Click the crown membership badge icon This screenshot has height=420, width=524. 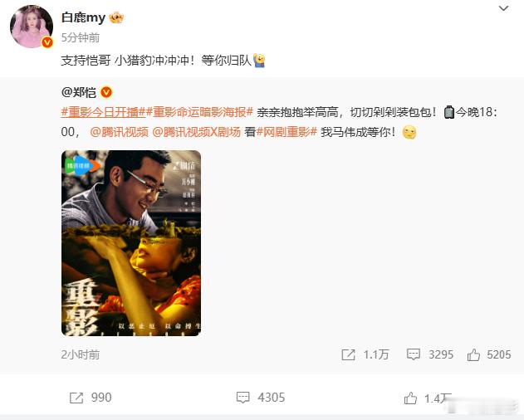tap(116, 17)
